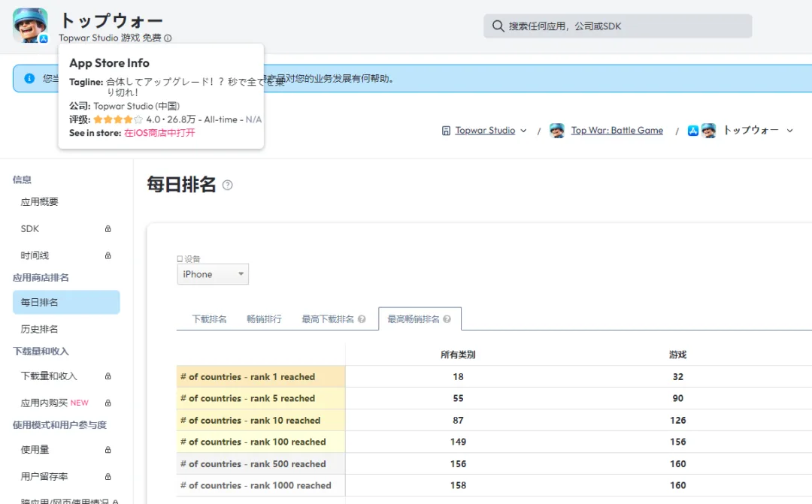Click help icon on 最高下载排名 tab
812x504 pixels.
click(362, 319)
